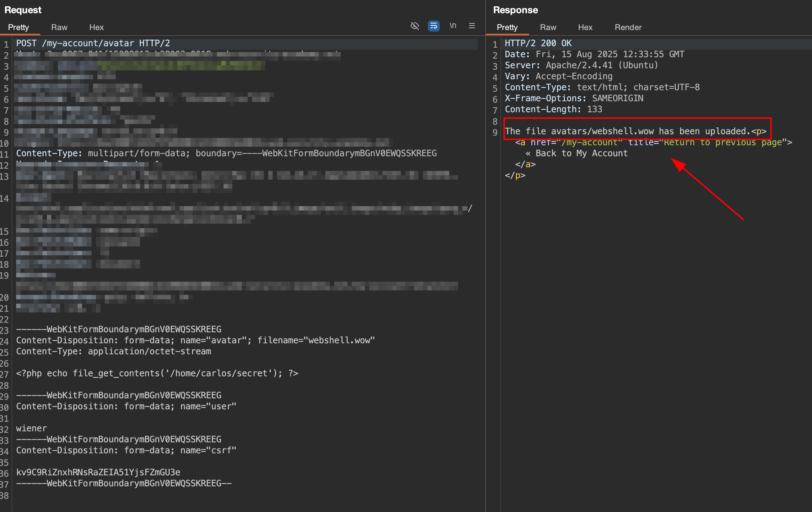Click the PHP file_get_contents payload line
812x512 pixels.
pos(157,373)
